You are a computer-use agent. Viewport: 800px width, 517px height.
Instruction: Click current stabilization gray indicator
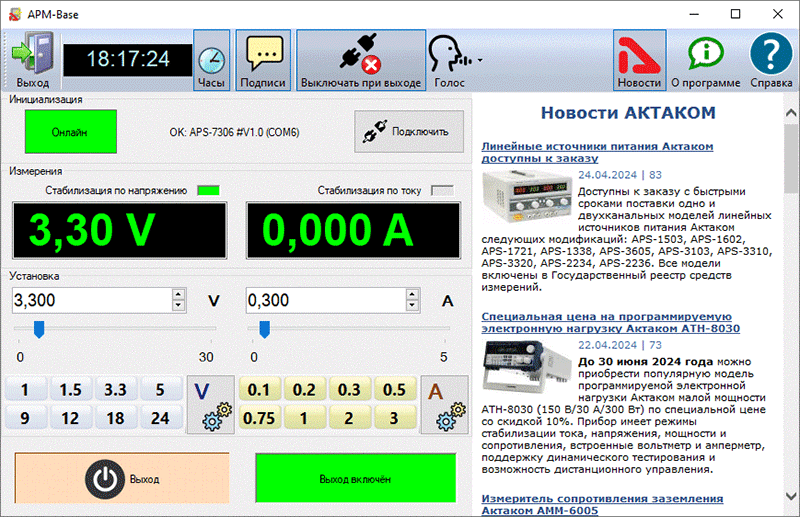tap(442, 190)
